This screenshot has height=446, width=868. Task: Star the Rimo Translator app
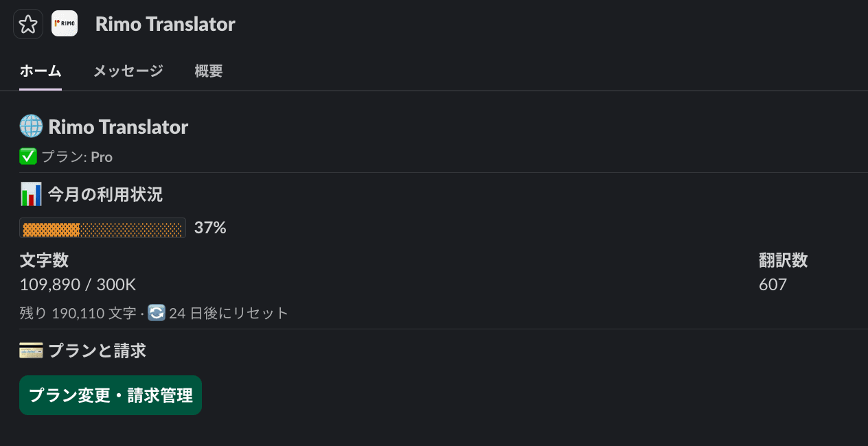[27, 23]
